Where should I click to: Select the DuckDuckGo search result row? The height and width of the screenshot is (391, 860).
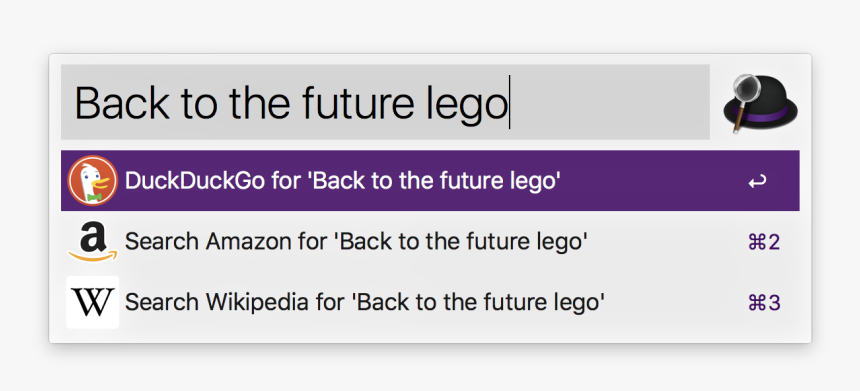(x=430, y=180)
